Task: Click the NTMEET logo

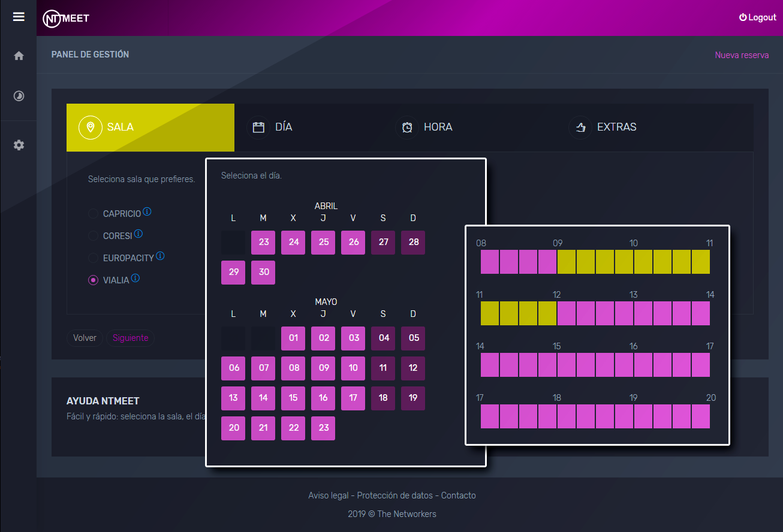Action: tap(66, 18)
